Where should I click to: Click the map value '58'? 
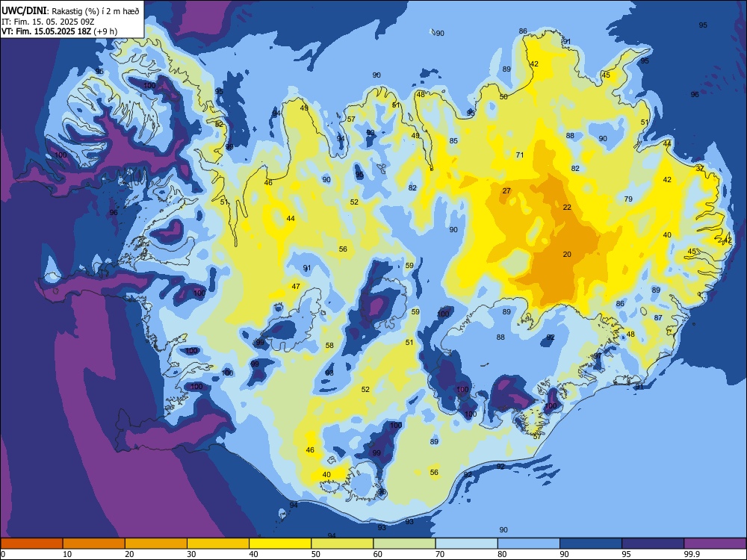pyautogui.click(x=329, y=346)
